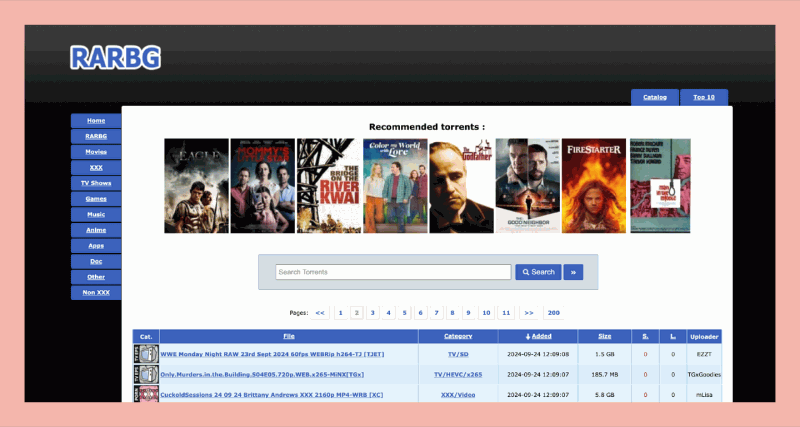
Task: Click the uploader name TGxGoodies
Action: [x=704, y=374]
